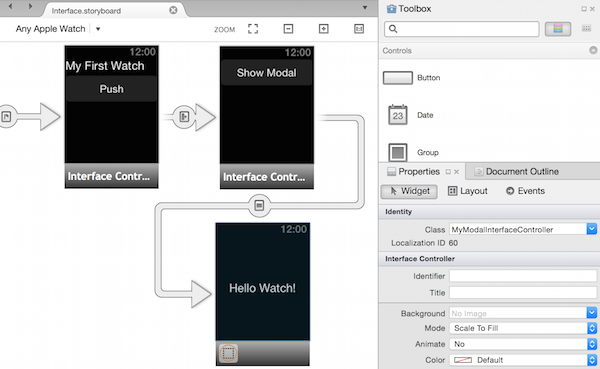
Task: Close the Properties panel
Action: click(x=457, y=172)
